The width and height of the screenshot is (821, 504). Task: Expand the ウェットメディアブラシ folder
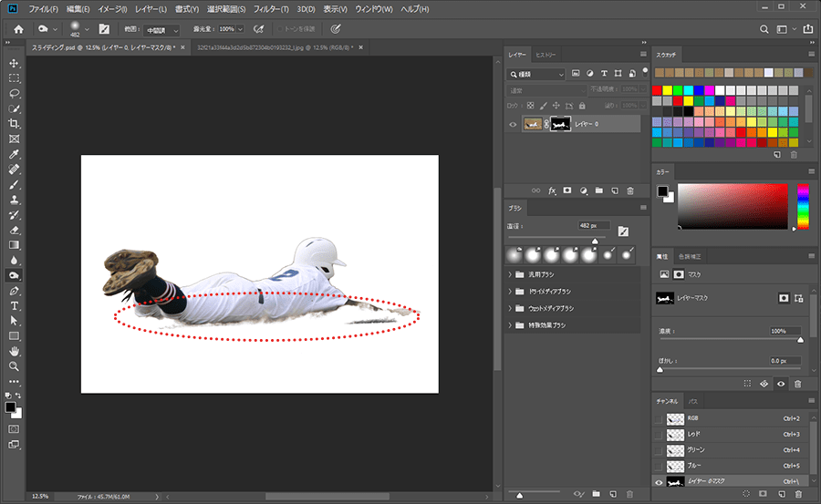510,308
